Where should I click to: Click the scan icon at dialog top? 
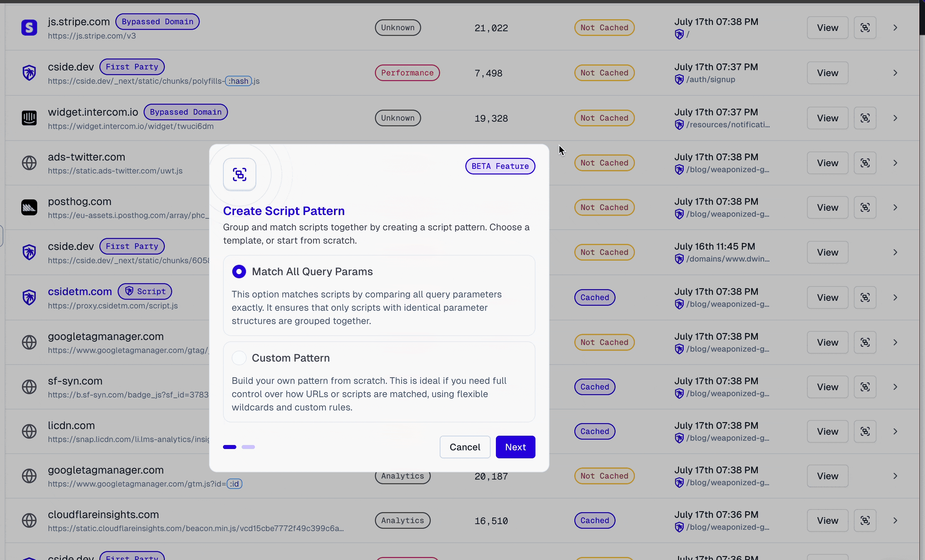click(240, 174)
